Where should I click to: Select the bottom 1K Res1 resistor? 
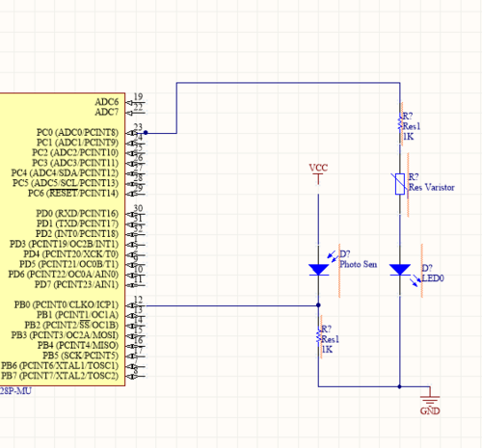pos(318,337)
